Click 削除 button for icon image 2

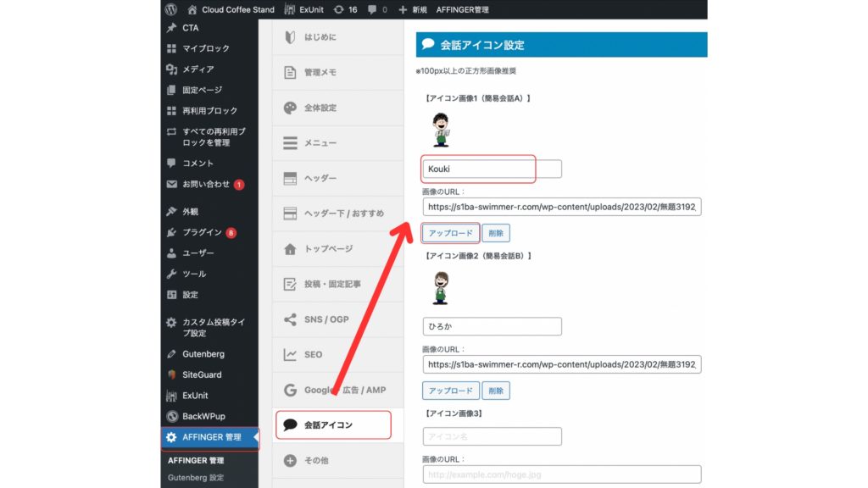click(x=496, y=391)
